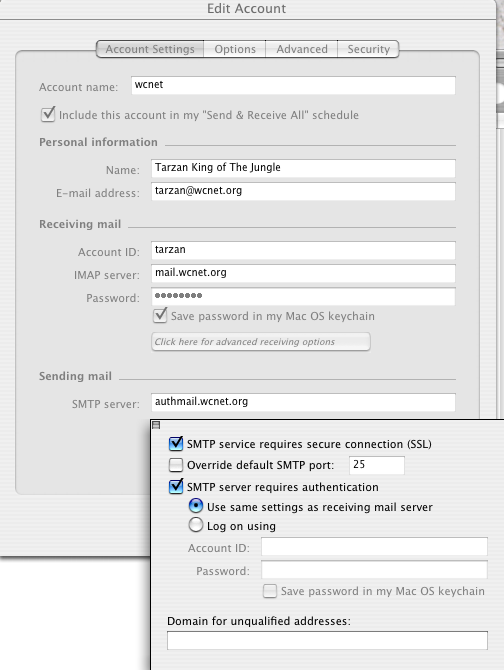Open the Advanced tab

[302, 49]
